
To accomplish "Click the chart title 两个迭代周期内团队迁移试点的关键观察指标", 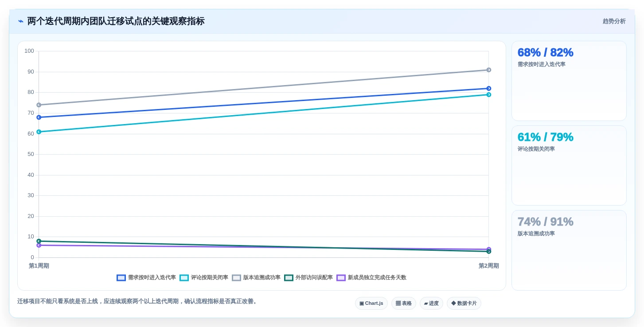I will coord(116,21).
